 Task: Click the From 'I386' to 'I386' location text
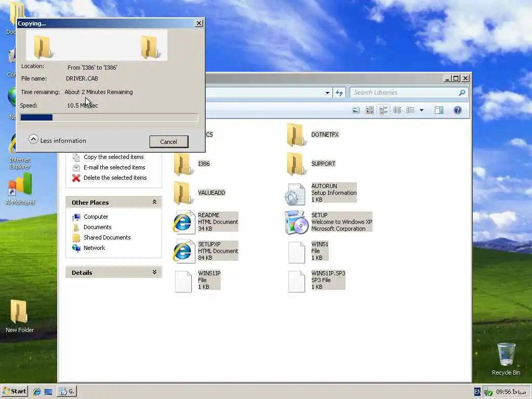coord(92,68)
